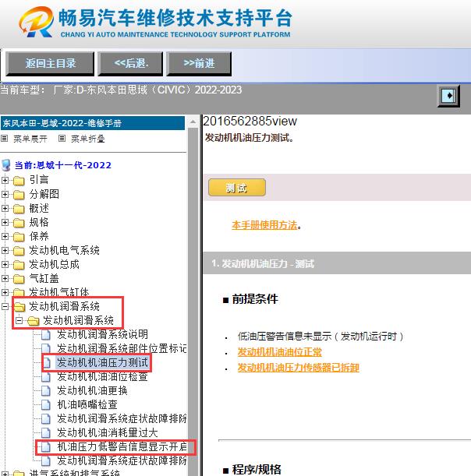Click the 保养 folder icon
The width and height of the screenshot is (471, 476).
pyautogui.click(x=19, y=237)
